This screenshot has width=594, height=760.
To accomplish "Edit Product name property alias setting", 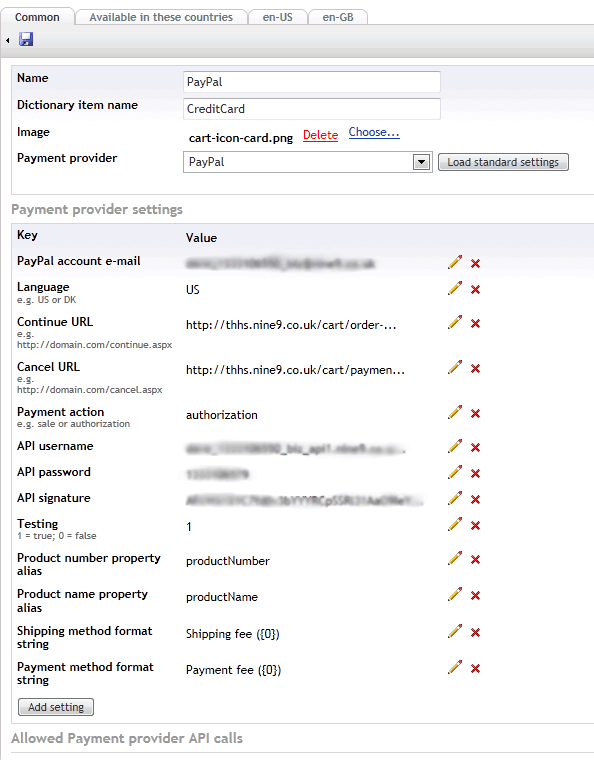I will [x=454, y=594].
